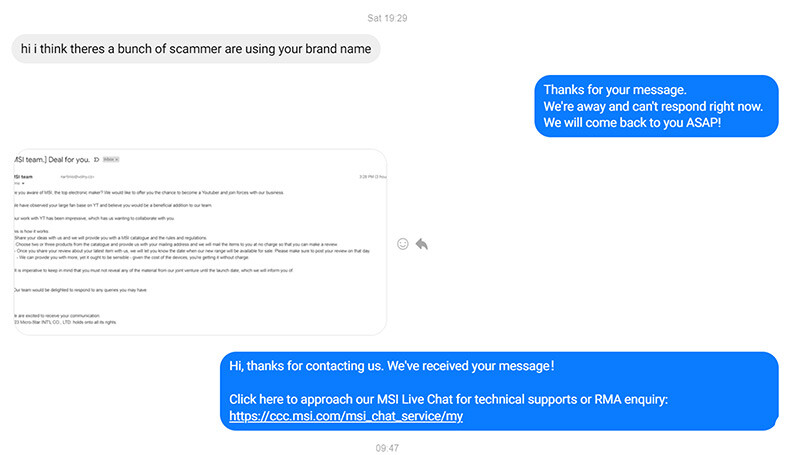
Task: Click the 'We've received your message' bubble
Action: point(499,391)
